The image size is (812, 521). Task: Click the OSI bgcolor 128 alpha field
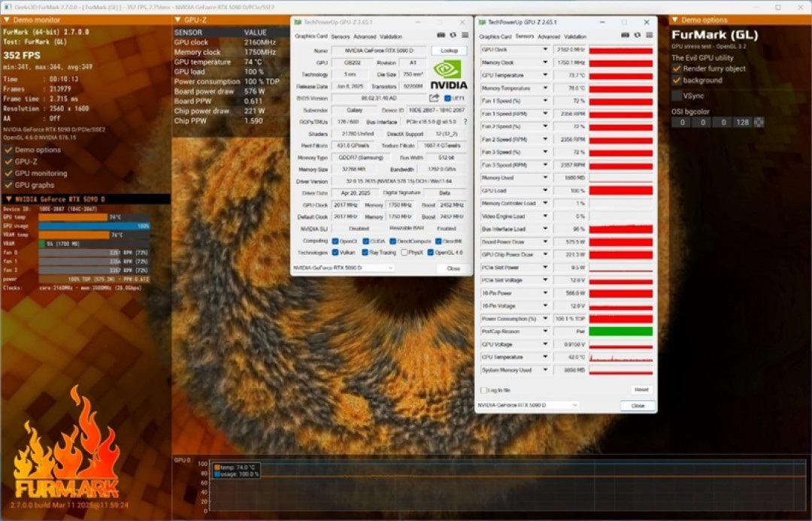[x=743, y=123]
